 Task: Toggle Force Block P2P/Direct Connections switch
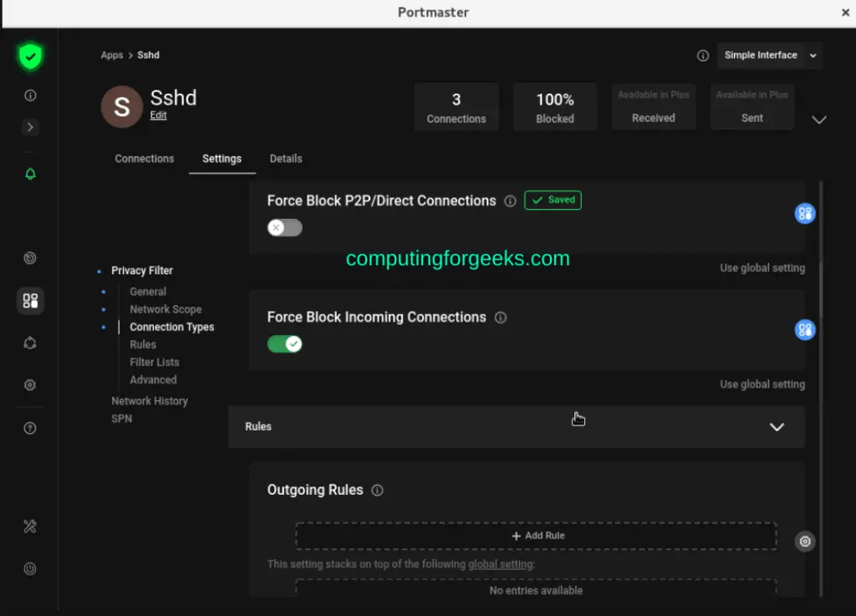[x=284, y=227]
